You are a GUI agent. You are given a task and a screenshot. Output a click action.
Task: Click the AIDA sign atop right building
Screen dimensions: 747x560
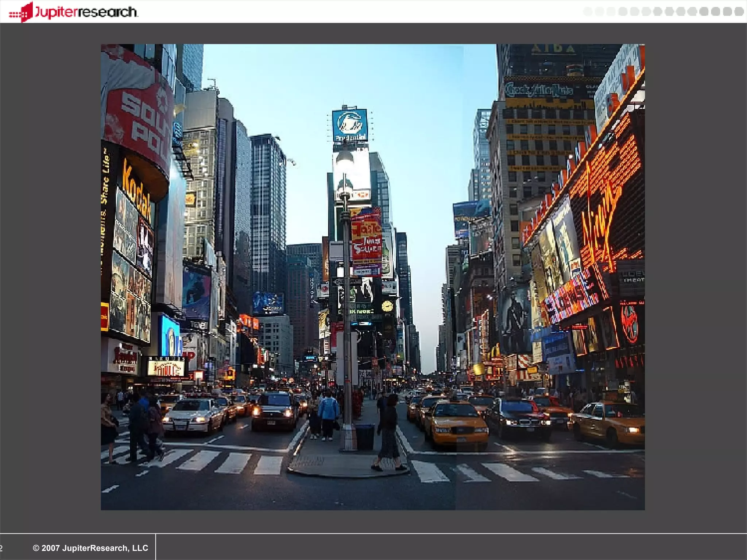click(553, 49)
